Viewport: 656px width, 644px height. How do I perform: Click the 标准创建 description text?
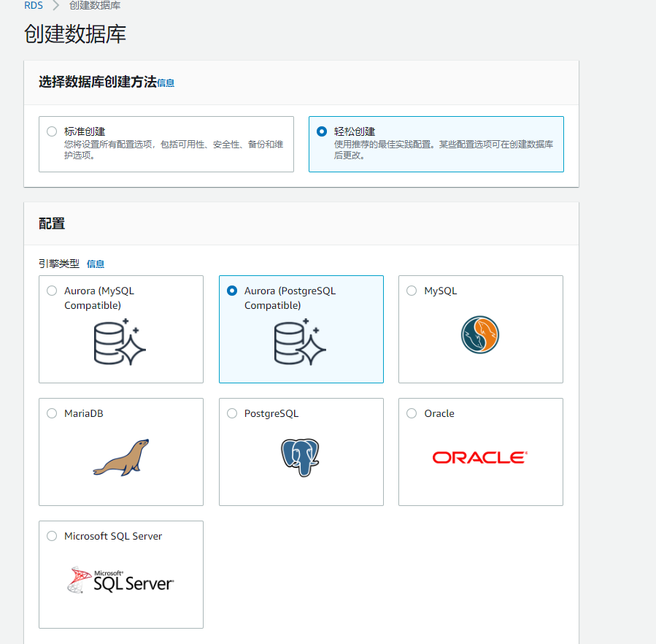(x=174, y=150)
